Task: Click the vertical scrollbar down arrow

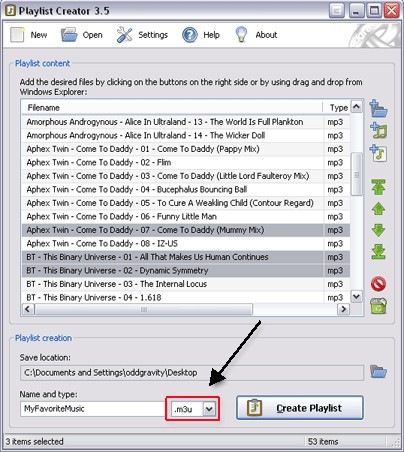Action: click(356, 296)
